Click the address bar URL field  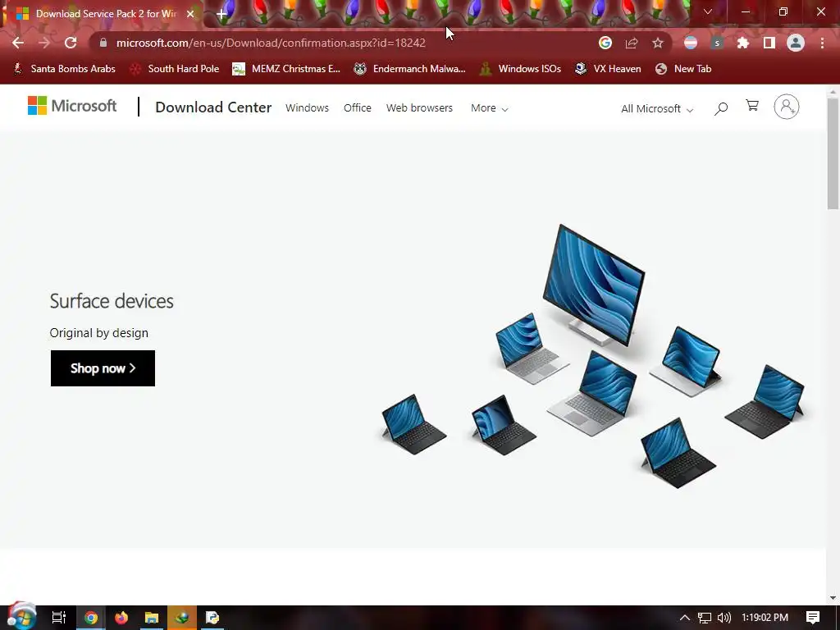(x=343, y=43)
